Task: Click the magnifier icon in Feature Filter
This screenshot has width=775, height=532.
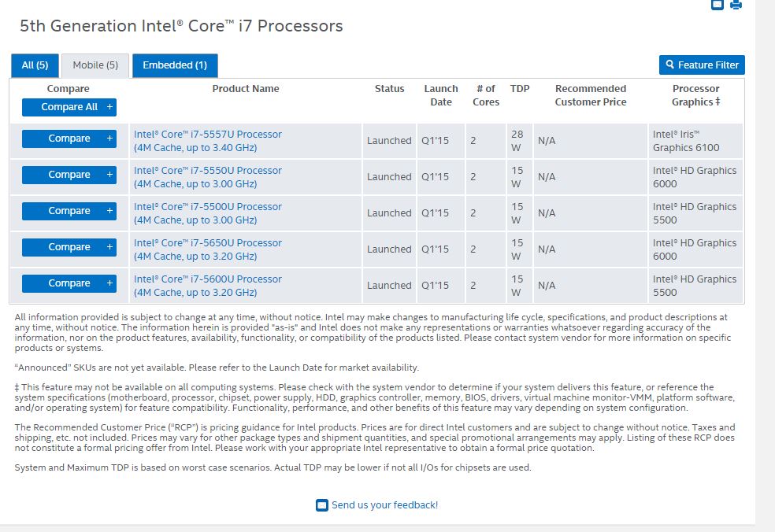Action: pos(670,65)
